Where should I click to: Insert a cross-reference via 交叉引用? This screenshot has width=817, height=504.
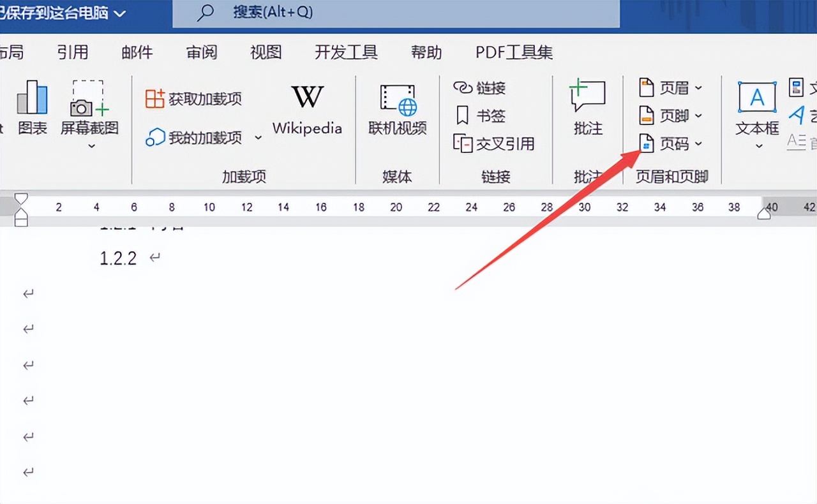497,144
